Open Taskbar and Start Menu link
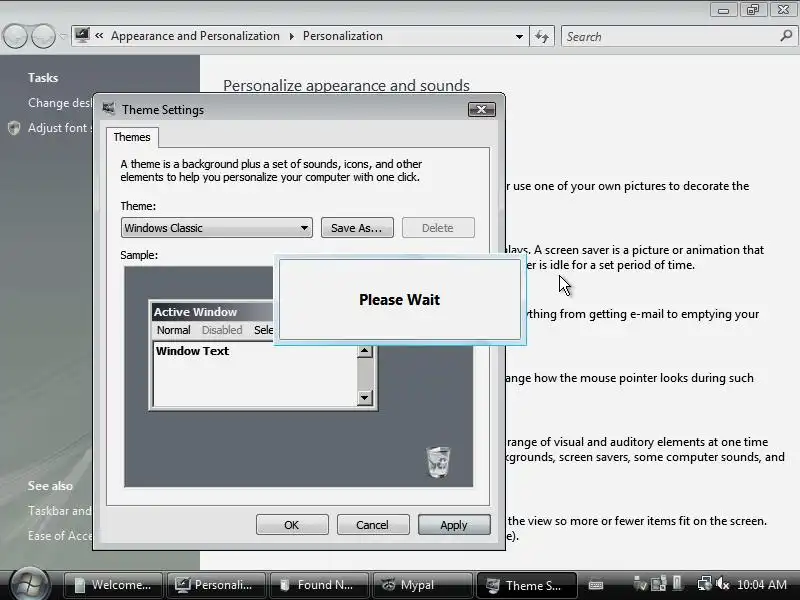The width and height of the screenshot is (800, 600). click(x=60, y=511)
